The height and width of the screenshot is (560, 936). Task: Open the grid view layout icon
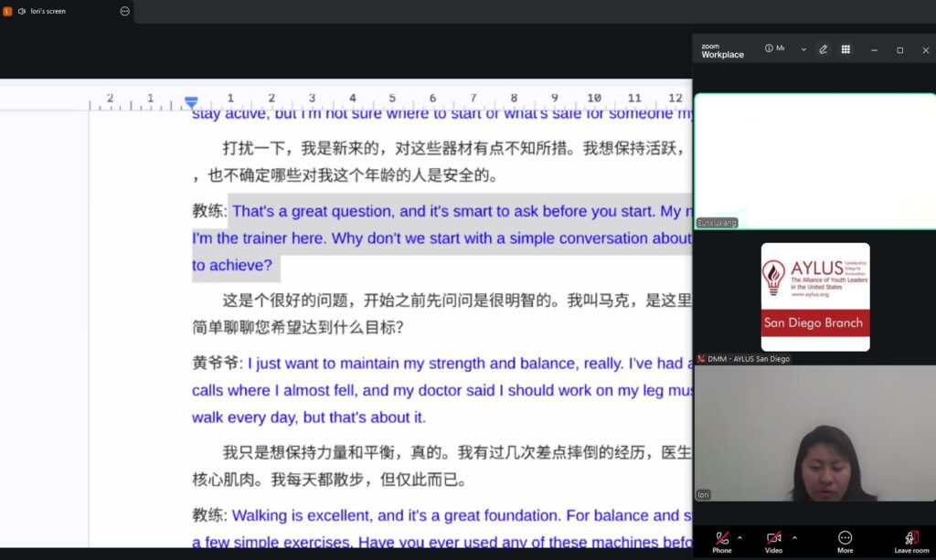click(x=846, y=49)
